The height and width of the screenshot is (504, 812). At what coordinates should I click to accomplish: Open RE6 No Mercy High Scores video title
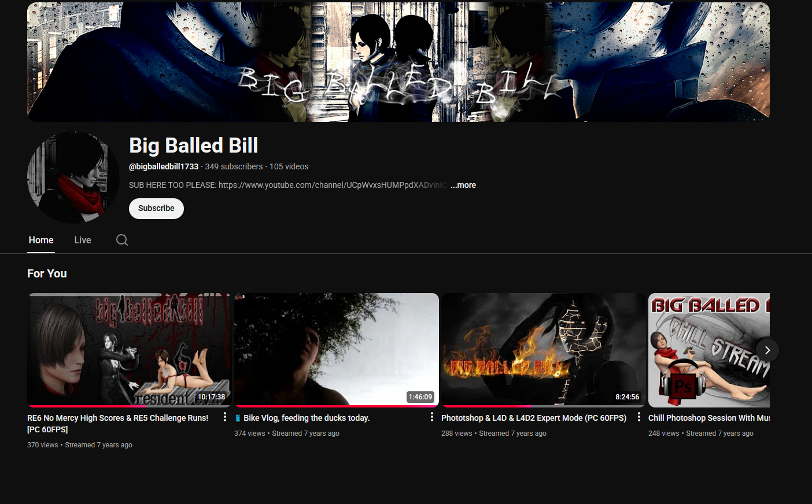click(x=117, y=418)
